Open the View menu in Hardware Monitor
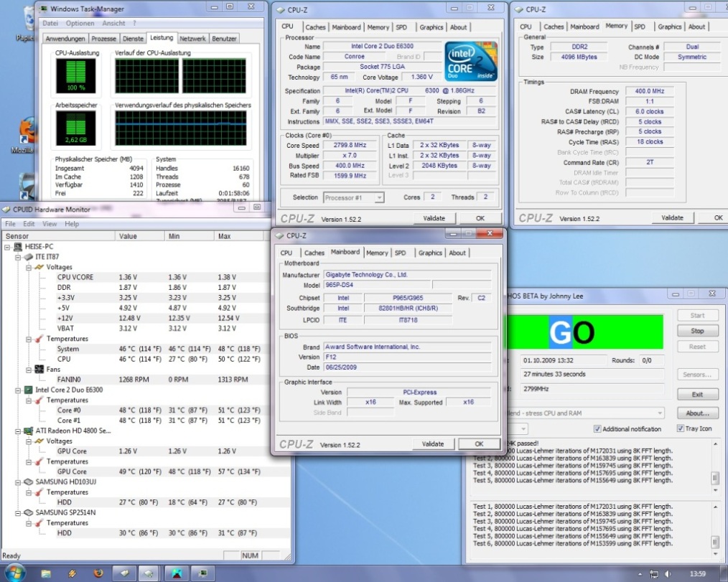Screen dimensions: 728x582 50,224
